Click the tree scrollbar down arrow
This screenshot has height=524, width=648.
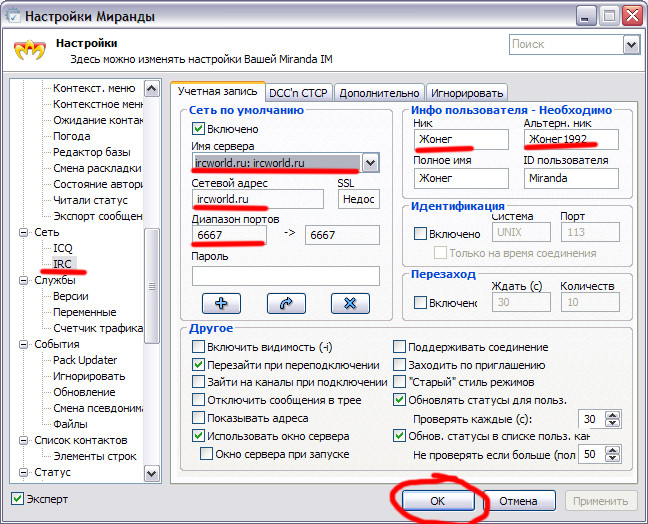[152, 474]
